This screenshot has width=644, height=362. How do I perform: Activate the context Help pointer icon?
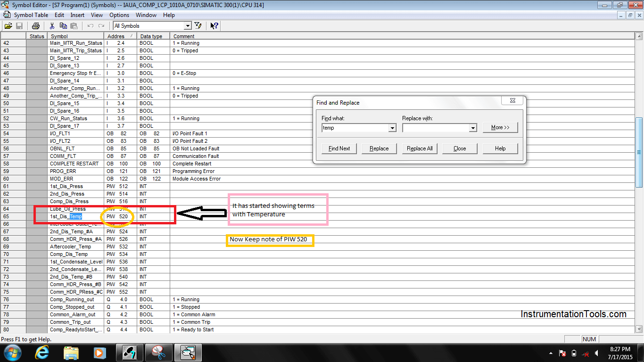[215, 26]
